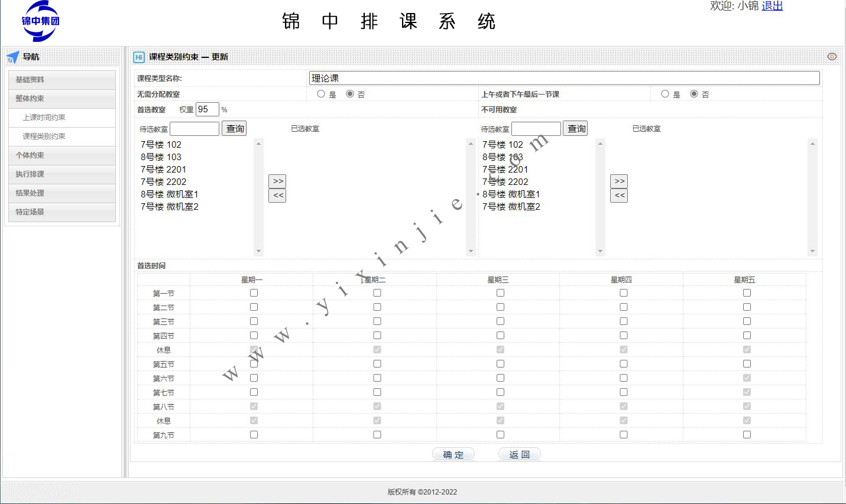Click >> to add an unavailable classroom
This screenshot has height=504, width=846.
[619, 181]
